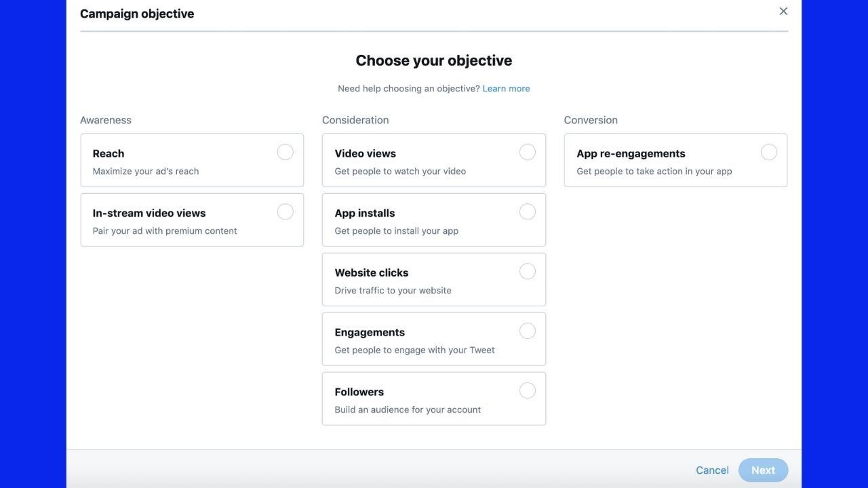Click the Reach card title

click(x=108, y=154)
